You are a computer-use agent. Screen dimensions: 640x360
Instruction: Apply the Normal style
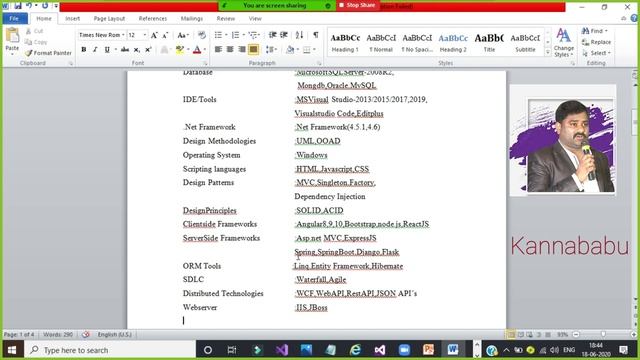point(381,42)
